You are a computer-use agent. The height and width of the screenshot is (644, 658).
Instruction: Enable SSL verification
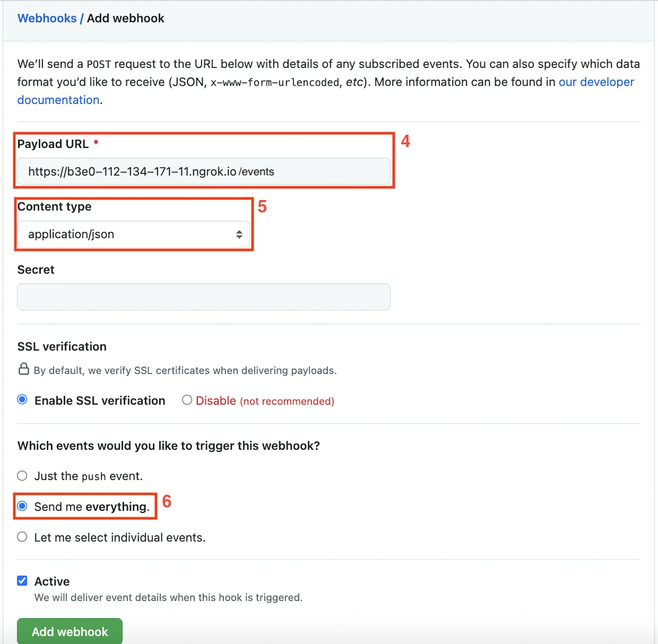22,400
